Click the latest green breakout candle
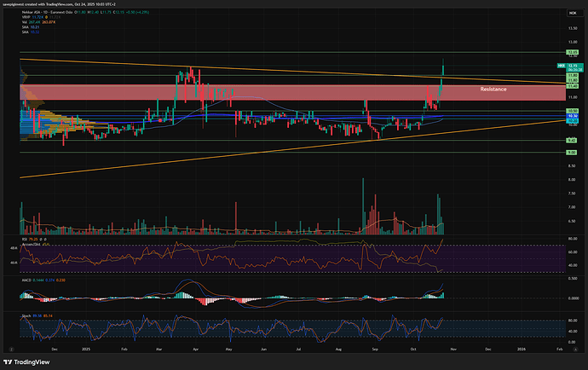This screenshot has height=370, width=588. pos(445,71)
